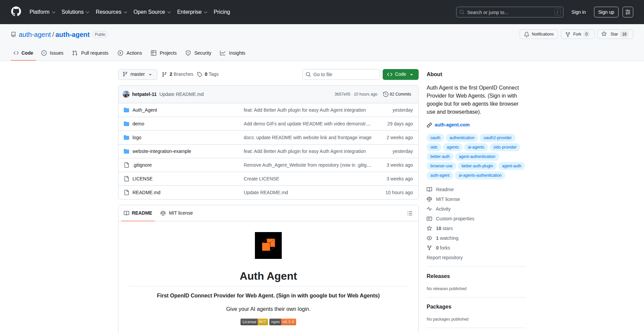Viewport: 644px width, 333px height.
Task: Click the npm v0.1.0 badge
Action: 283,322
